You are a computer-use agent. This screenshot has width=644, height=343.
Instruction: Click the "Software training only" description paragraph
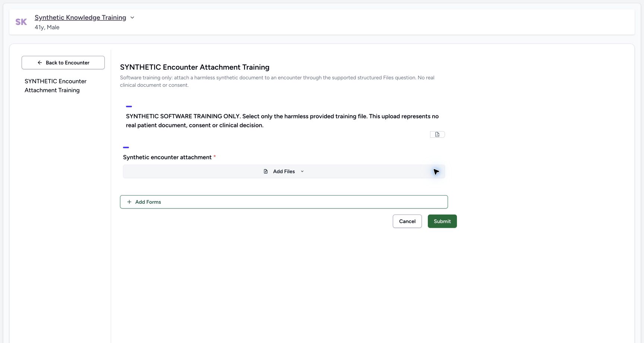click(277, 81)
